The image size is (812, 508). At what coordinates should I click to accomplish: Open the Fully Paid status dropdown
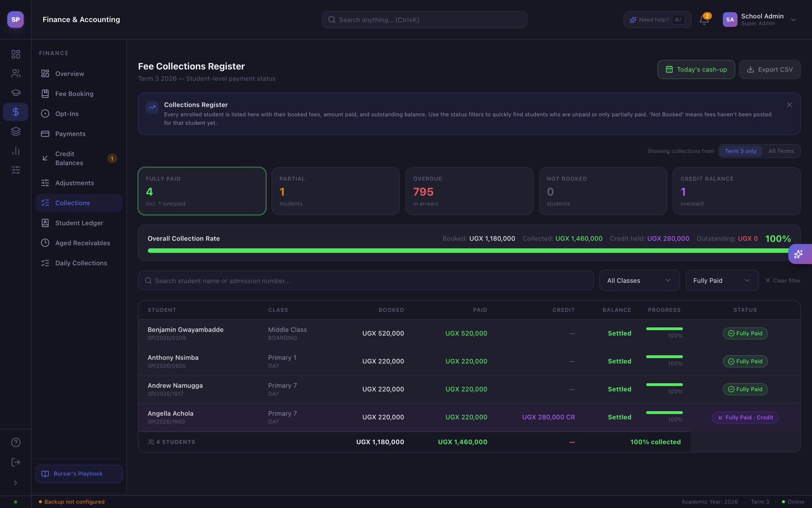[721, 280]
